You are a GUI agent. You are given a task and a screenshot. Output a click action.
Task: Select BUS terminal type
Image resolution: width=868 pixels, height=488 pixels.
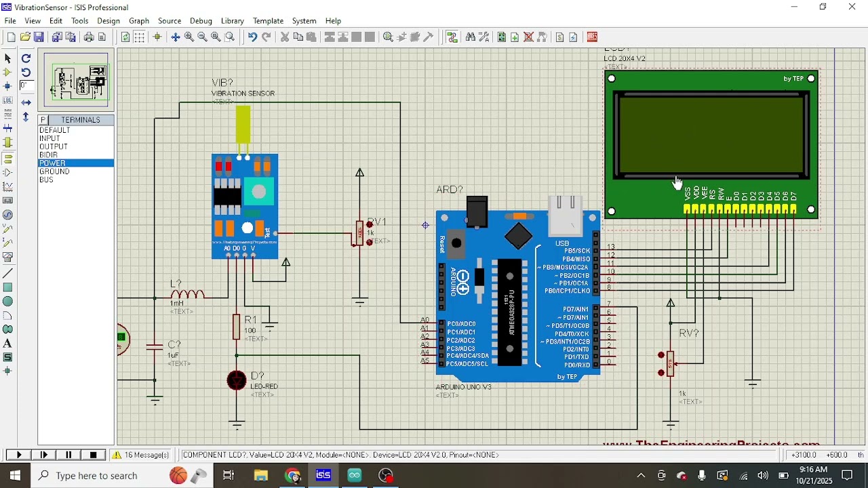pyautogui.click(x=76, y=180)
